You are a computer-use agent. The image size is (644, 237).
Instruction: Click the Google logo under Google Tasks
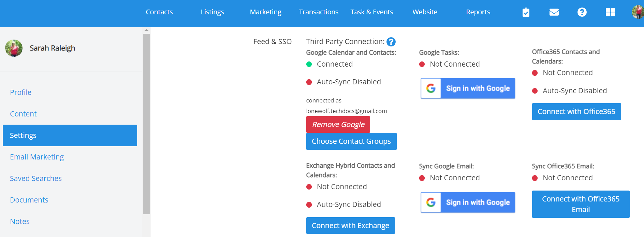click(431, 88)
